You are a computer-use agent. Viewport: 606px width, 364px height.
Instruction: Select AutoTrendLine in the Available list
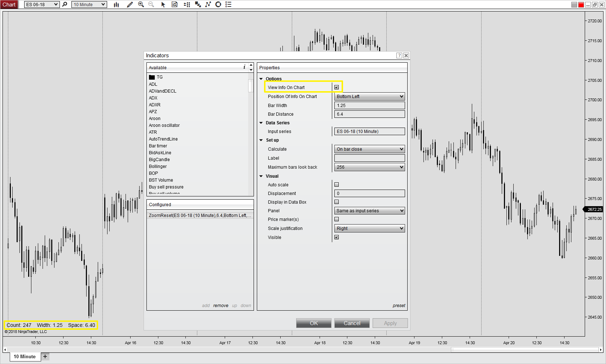click(163, 139)
